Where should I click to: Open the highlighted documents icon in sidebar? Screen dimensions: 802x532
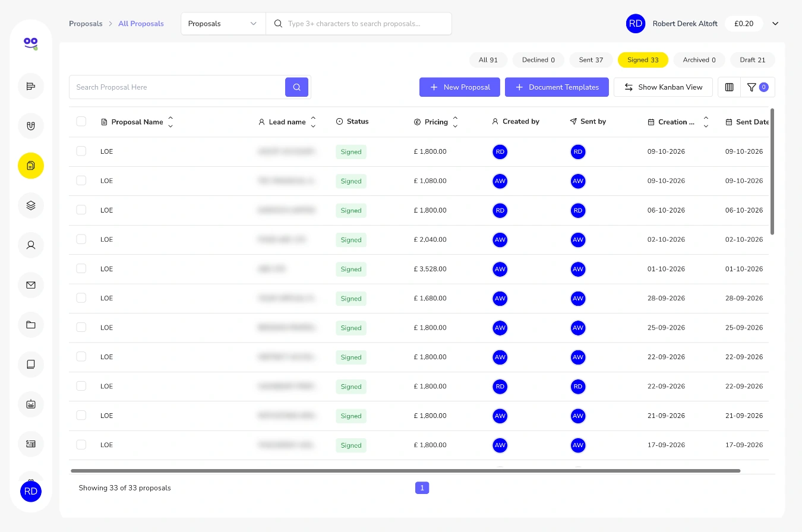point(31,166)
